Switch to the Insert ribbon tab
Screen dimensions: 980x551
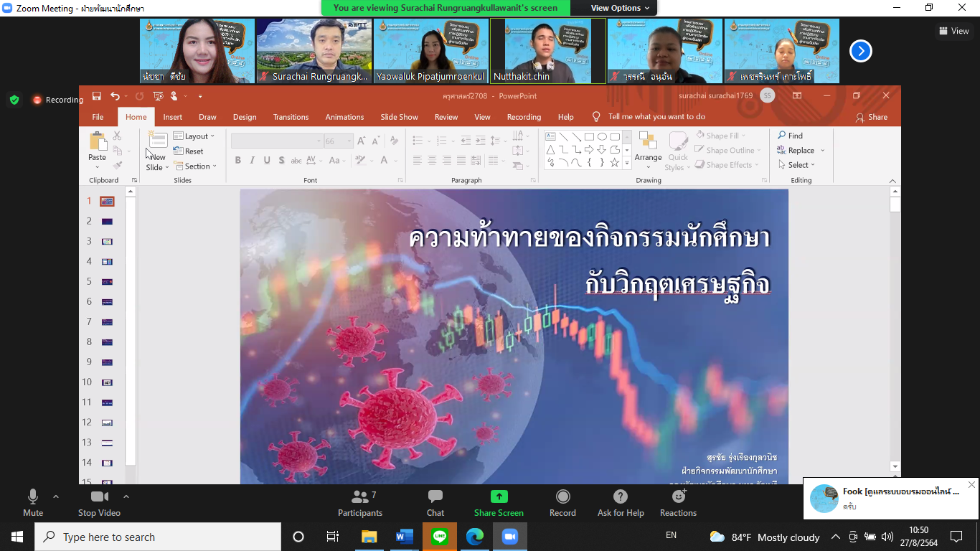coord(172,117)
